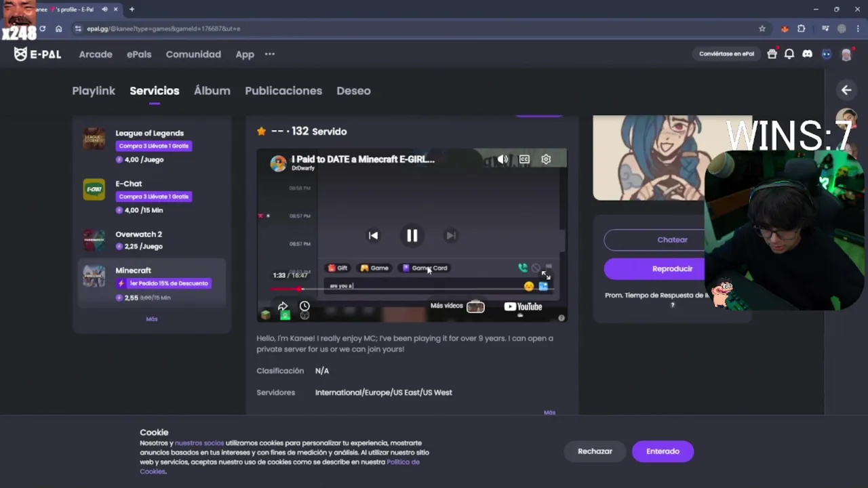Open the gift shop icon in navbar
The width and height of the screenshot is (868, 488).
click(x=772, y=54)
